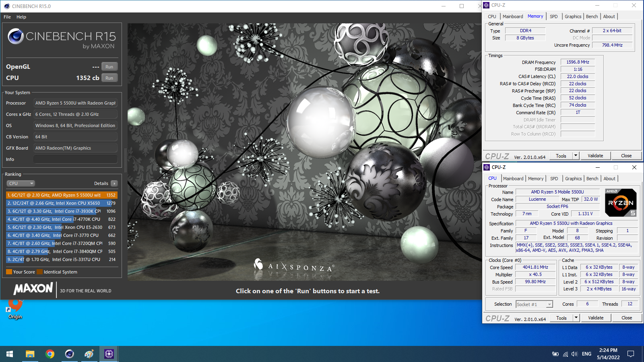Click the Cinebench title bar app icon

click(6, 6)
